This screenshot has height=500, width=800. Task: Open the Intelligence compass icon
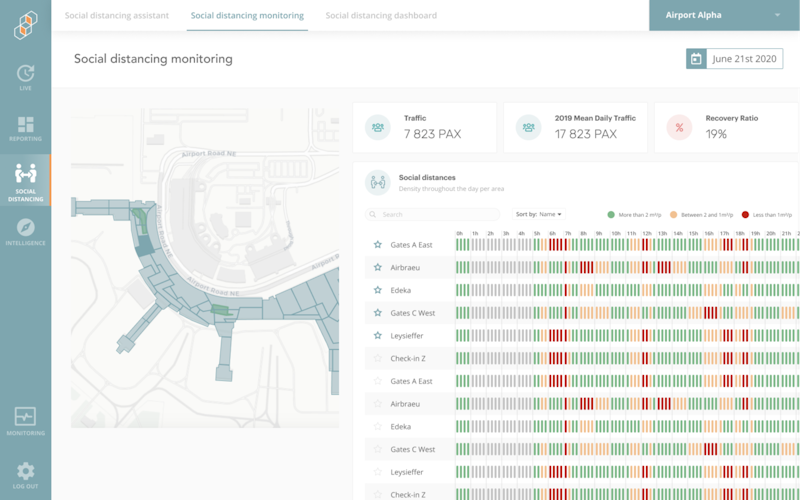point(25,229)
